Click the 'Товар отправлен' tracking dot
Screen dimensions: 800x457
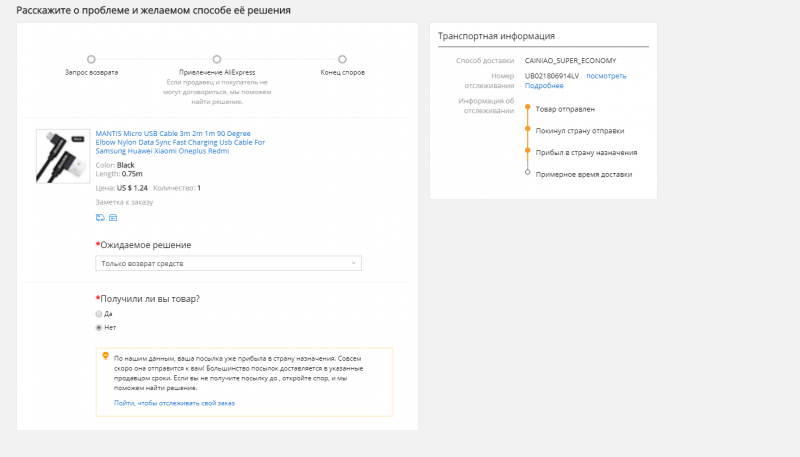527,108
